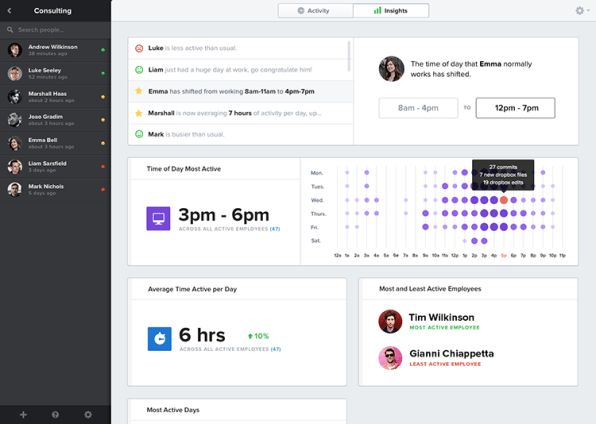This screenshot has width=596, height=424.
Task: Select the 12pm - 7pm time box
Action: coord(515,108)
